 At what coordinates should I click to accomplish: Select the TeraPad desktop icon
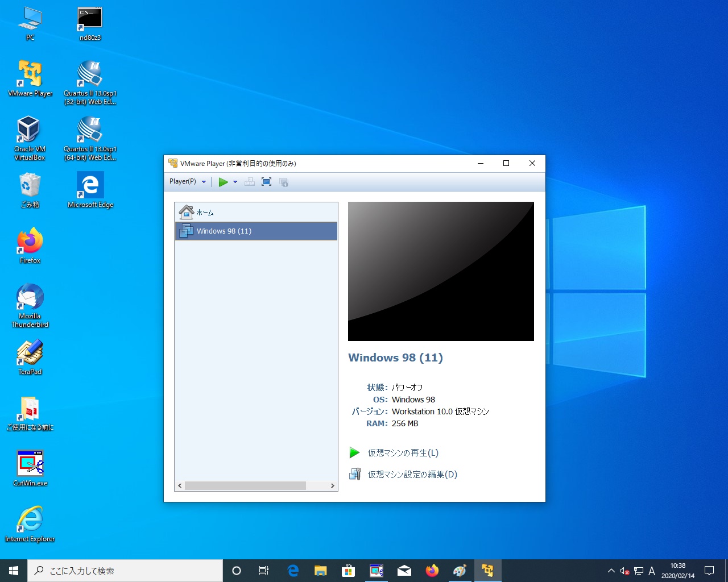(30, 357)
